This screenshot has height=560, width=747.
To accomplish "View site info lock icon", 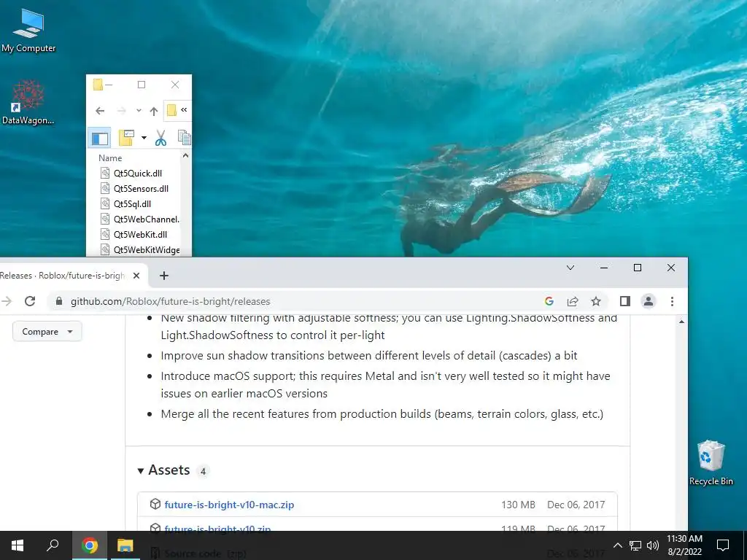I will pyautogui.click(x=59, y=301).
